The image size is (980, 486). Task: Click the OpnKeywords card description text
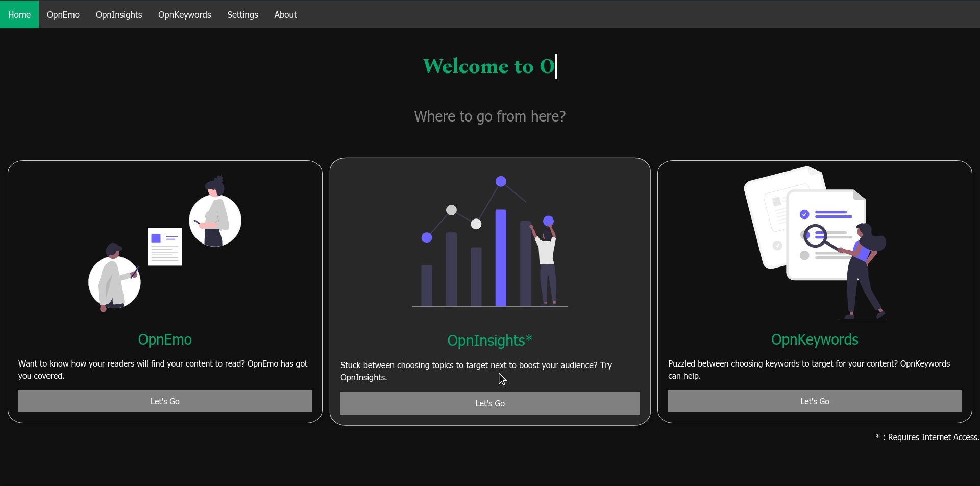(x=809, y=370)
